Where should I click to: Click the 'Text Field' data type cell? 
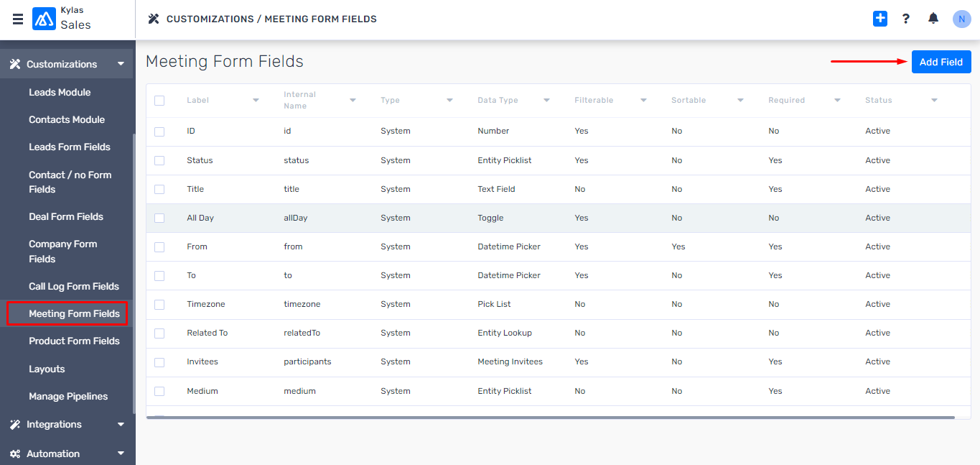tap(496, 189)
